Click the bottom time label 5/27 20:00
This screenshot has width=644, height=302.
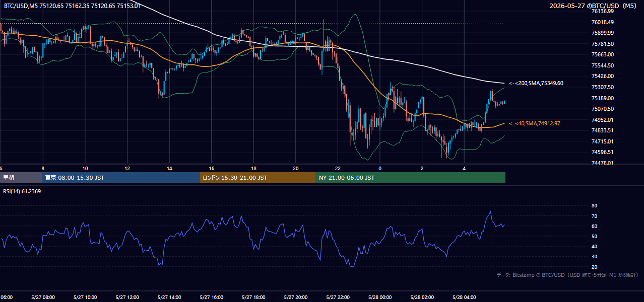(x=295, y=297)
